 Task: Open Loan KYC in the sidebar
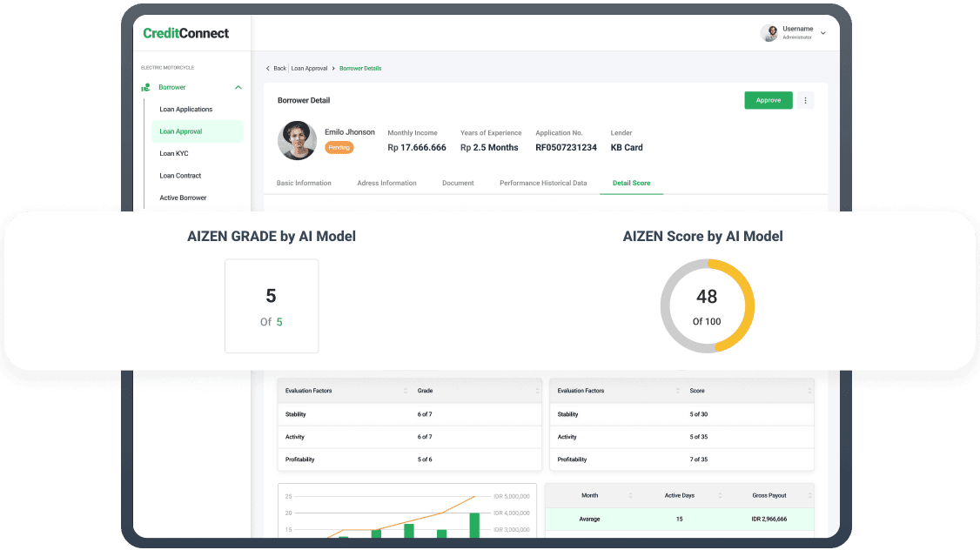point(174,153)
